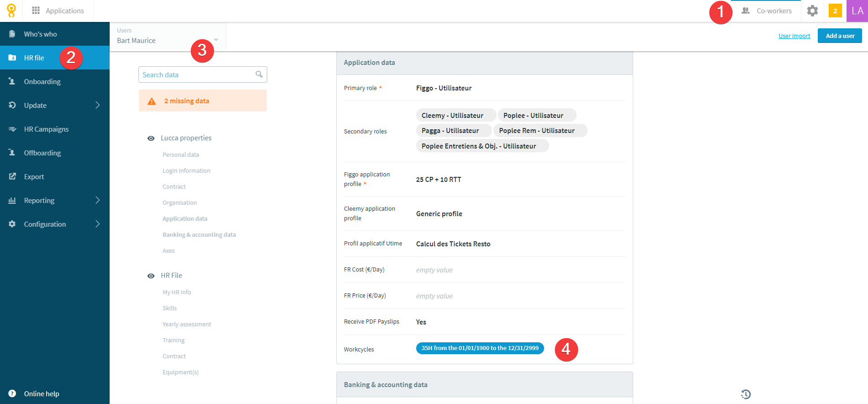868x404 pixels.
Task: Click the HR Campaigns sidebar icon
Action: [x=12, y=129]
